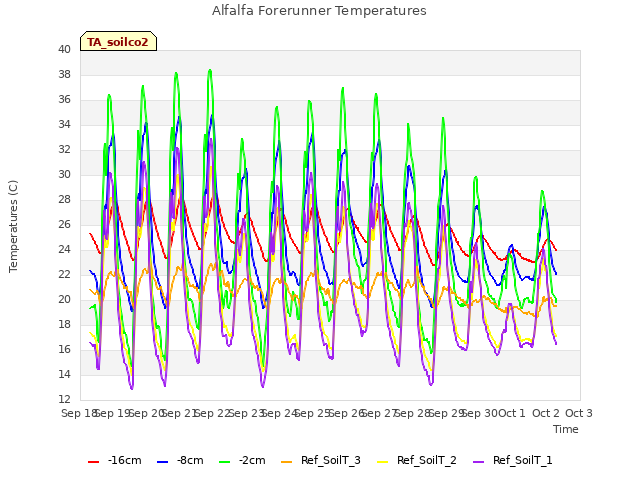Click the red -16cm legend color marker

(x=93, y=462)
